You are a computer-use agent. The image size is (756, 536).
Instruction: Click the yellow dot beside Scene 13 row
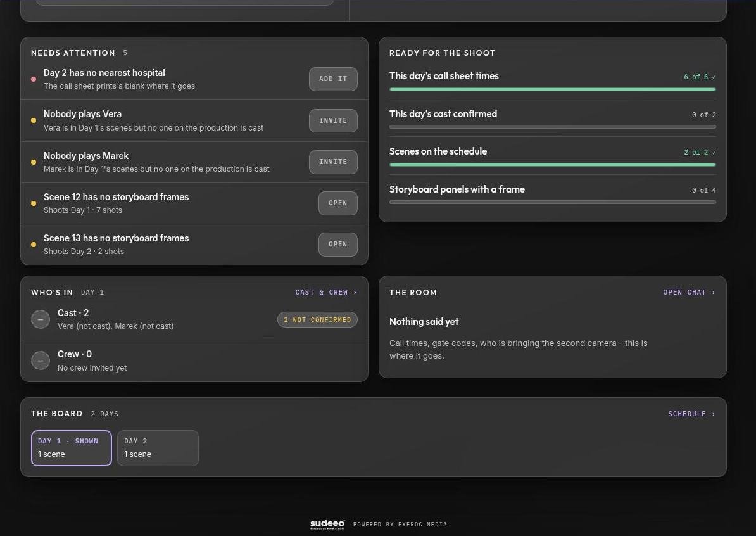point(34,245)
